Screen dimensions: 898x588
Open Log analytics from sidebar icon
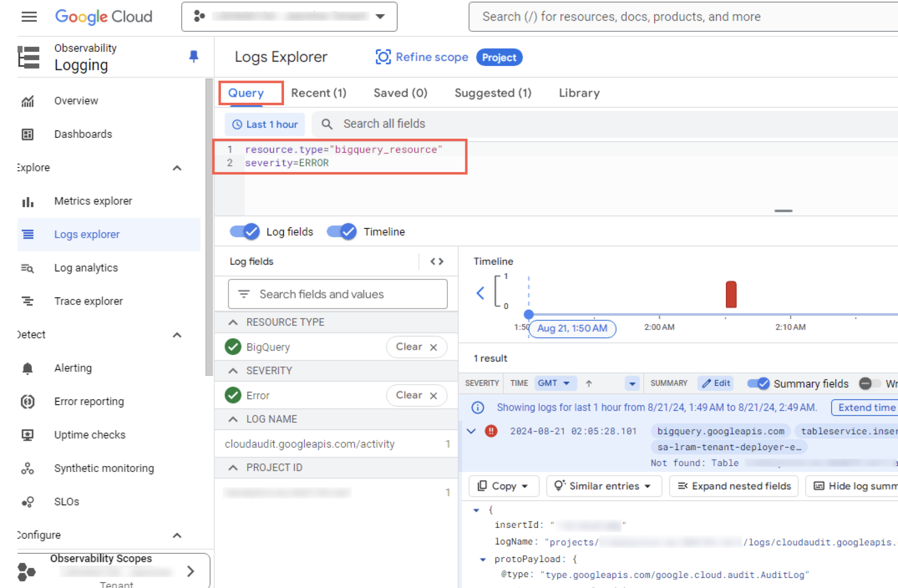coord(28,268)
